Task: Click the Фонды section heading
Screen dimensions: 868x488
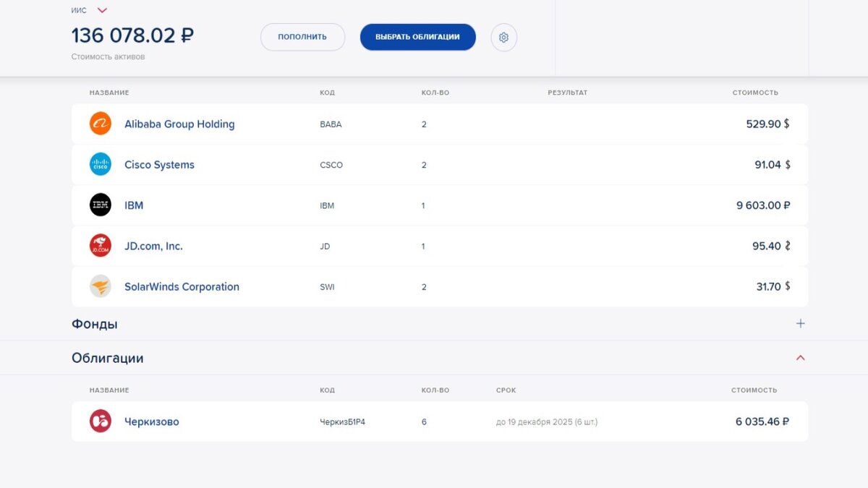Action: 95,324
